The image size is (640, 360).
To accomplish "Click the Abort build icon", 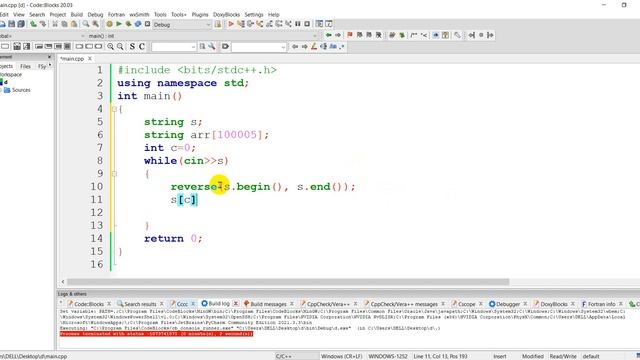I will pyautogui.click(x=147, y=24).
